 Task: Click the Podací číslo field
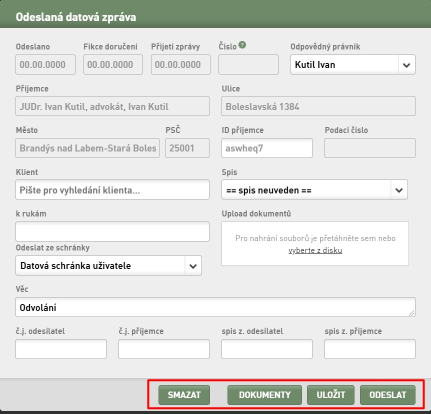370,148
